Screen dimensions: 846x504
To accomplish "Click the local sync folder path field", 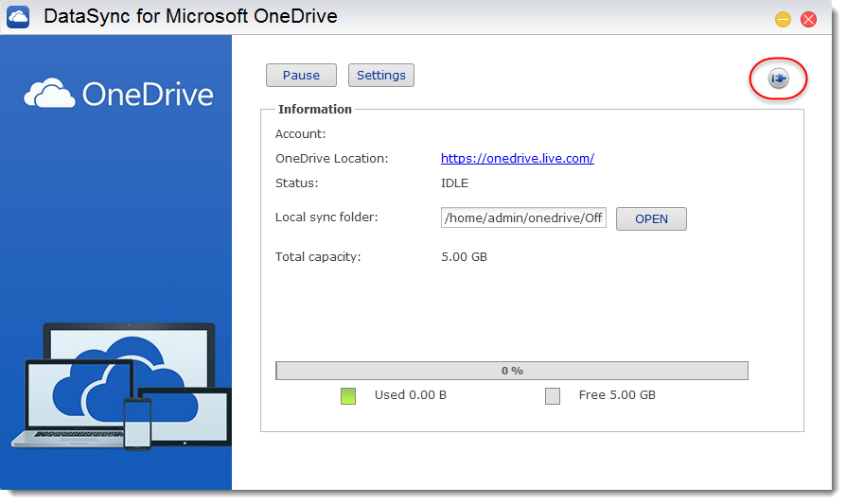I will 523,217.
